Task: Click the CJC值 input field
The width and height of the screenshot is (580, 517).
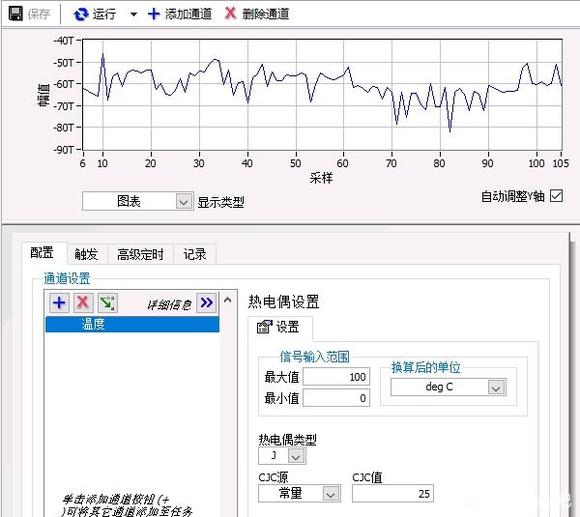Action: click(392, 493)
